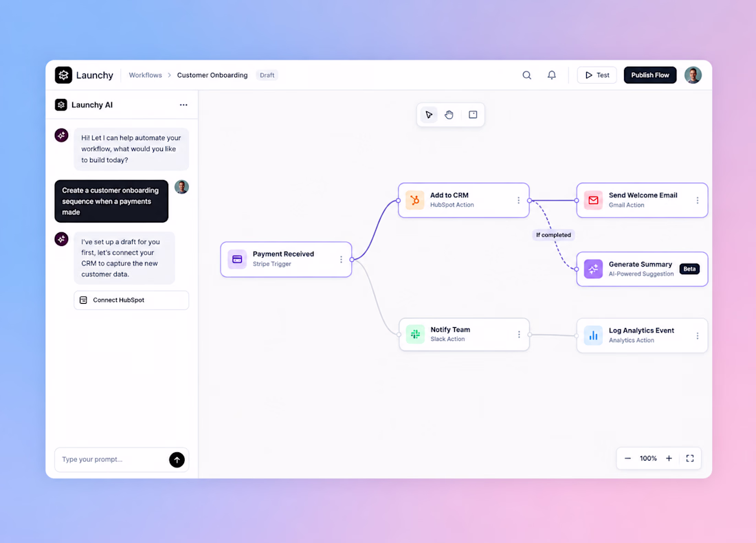Click the bar chart icon on Log Analytics Event

(593, 335)
